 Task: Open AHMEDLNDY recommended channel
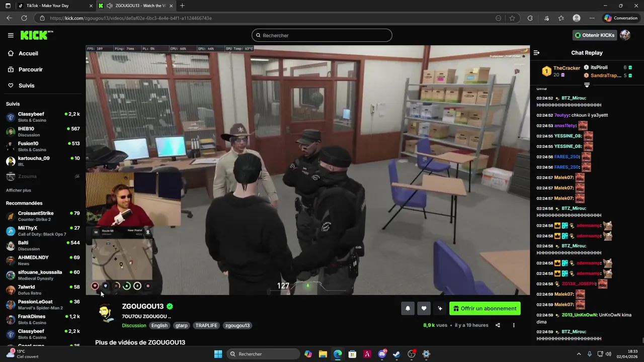pos(43,260)
